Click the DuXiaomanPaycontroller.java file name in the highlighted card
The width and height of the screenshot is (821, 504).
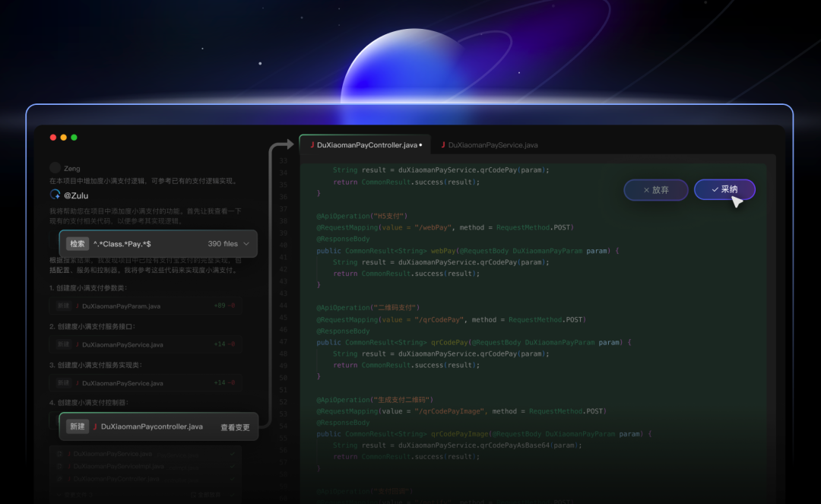(x=152, y=426)
